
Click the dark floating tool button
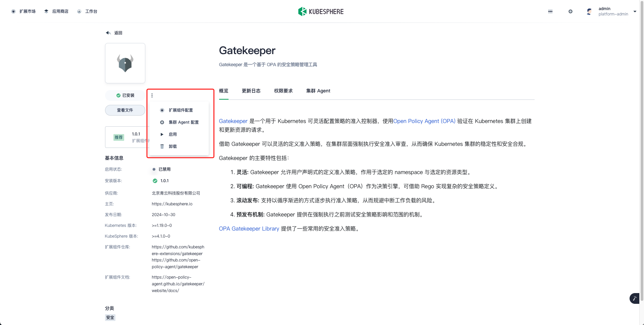635,298
